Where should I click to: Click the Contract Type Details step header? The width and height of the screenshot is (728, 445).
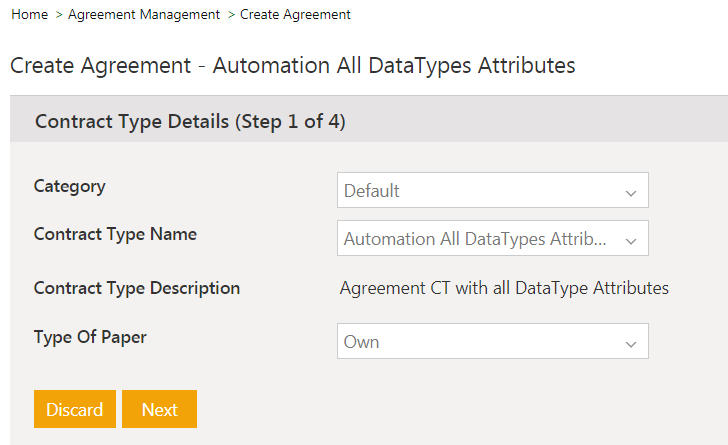pyautogui.click(x=190, y=121)
